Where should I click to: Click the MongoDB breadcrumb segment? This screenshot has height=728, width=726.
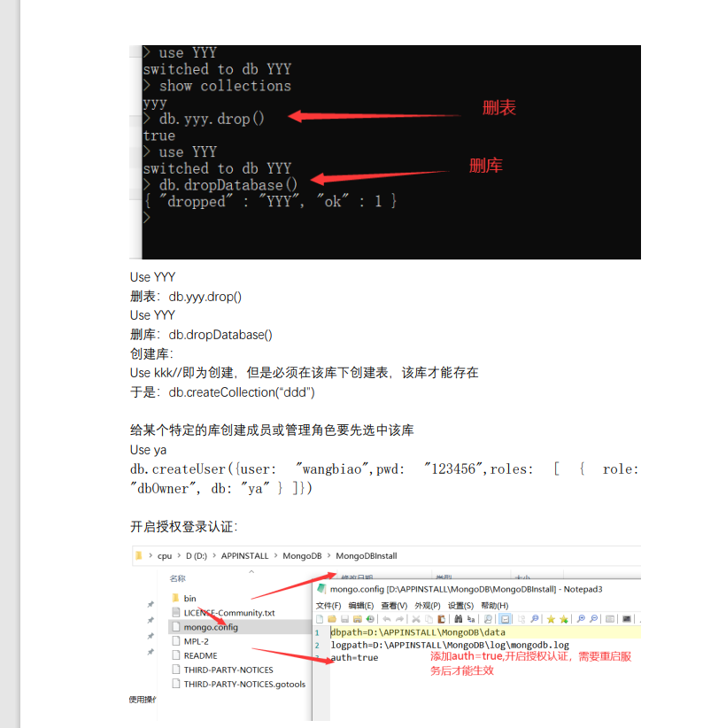pos(302,556)
